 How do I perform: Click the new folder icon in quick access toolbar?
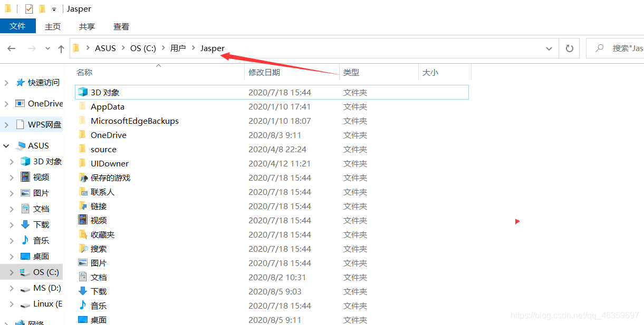[x=42, y=9]
